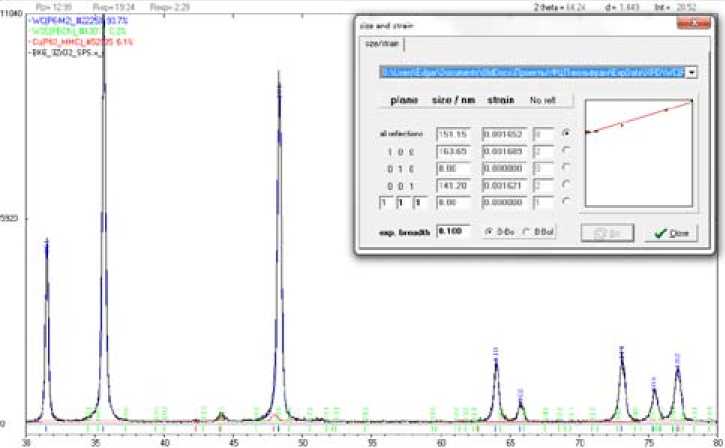Click the Rp value in status line
This screenshot has width=725, height=448.
pyautogui.click(x=54, y=7)
